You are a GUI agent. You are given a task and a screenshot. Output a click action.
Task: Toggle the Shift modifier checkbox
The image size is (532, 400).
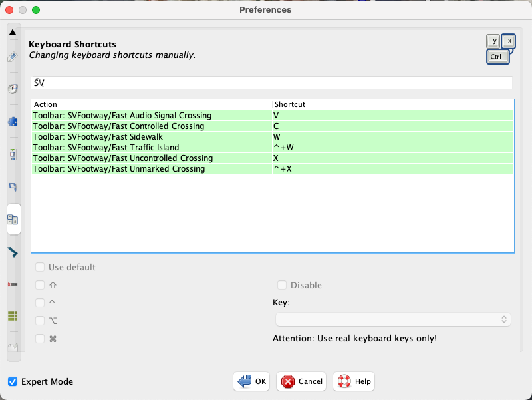[x=40, y=284]
